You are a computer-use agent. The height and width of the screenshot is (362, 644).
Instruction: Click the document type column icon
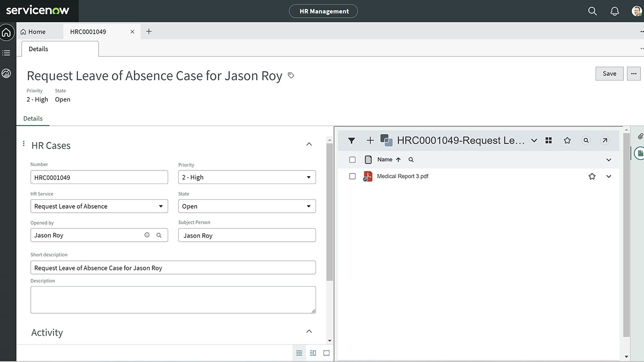coord(368,159)
